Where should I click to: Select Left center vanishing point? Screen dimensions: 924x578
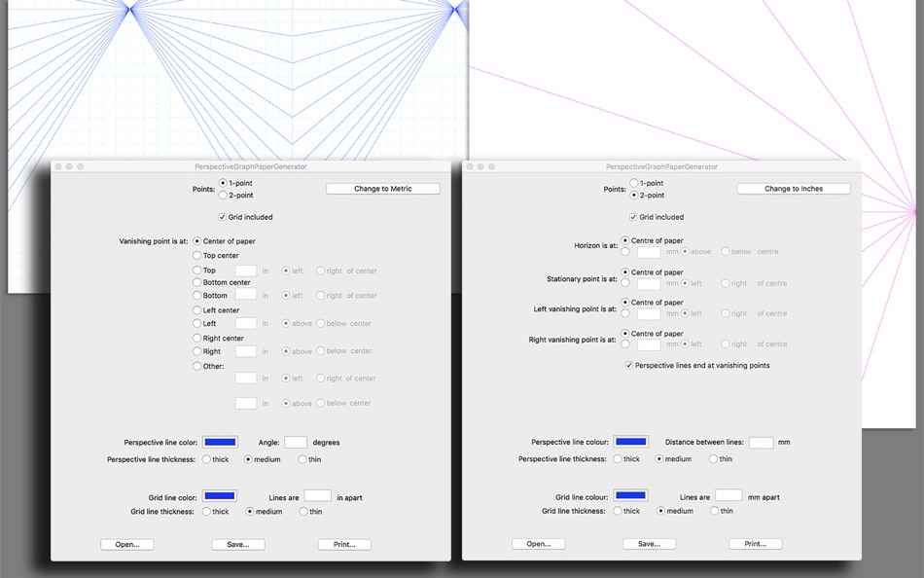[196, 310]
